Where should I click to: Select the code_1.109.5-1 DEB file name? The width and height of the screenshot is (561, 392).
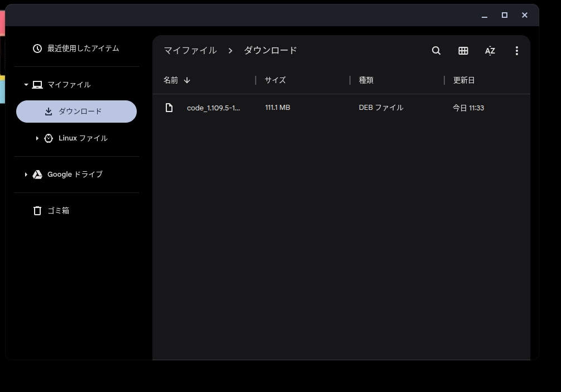[x=213, y=108]
